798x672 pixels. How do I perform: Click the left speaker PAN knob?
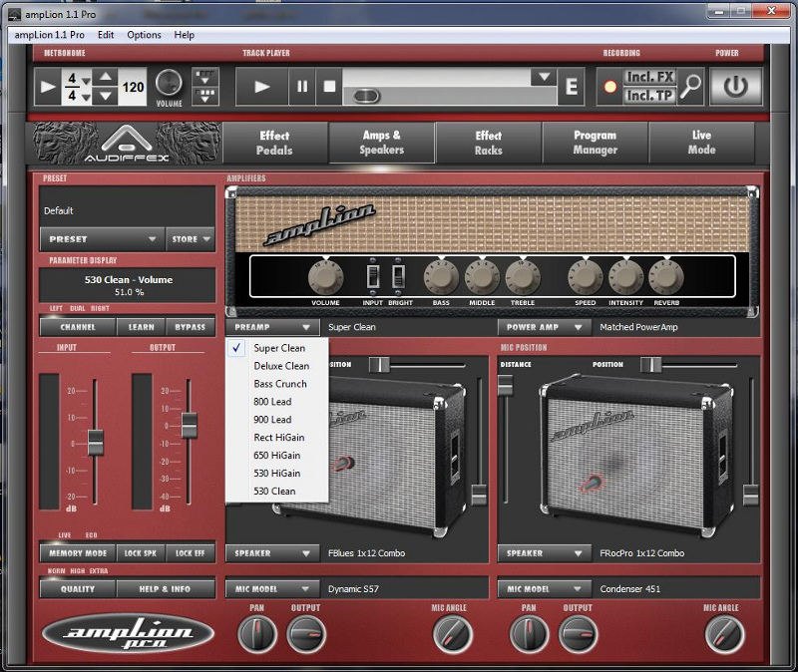[257, 634]
